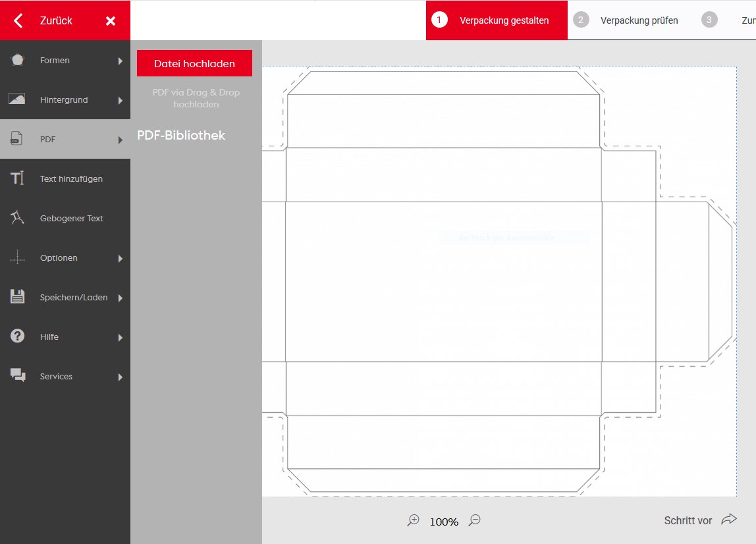Click the Formen shapes icon
The image size is (756, 544).
[18, 60]
